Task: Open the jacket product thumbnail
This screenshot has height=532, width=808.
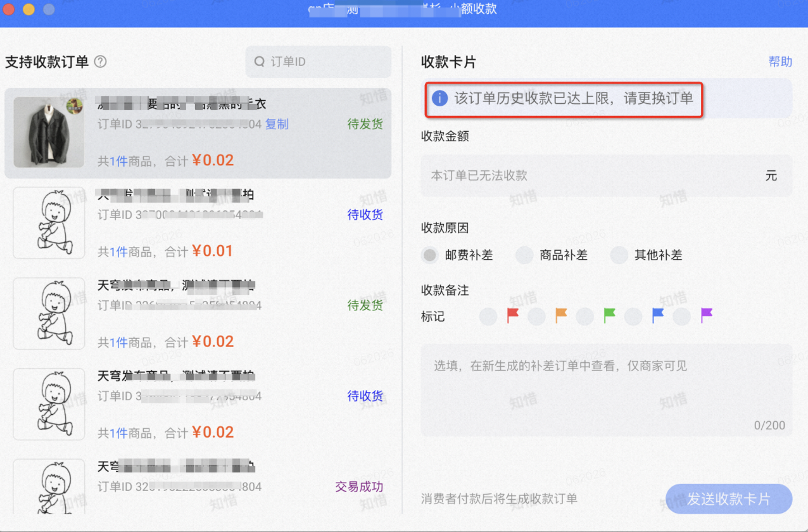Action: [49, 132]
